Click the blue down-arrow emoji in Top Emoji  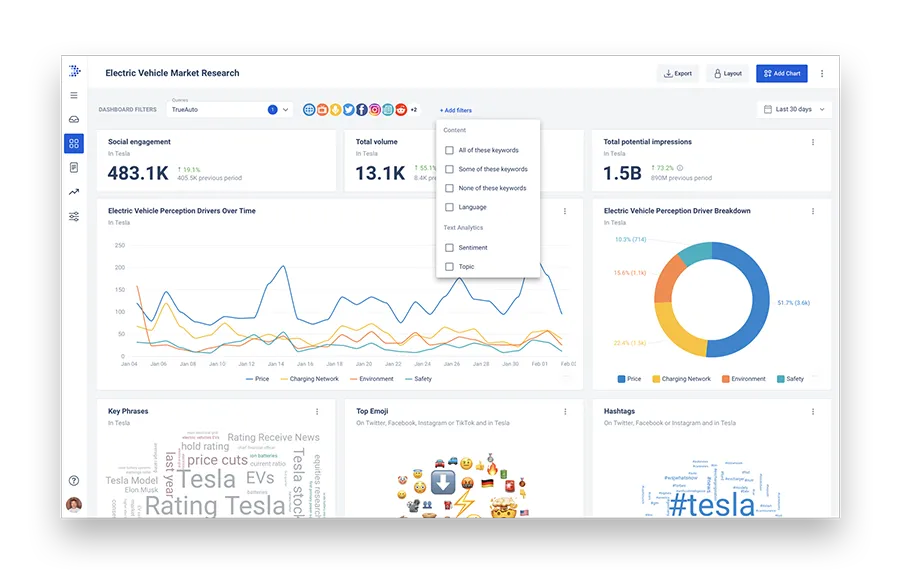[443, 482]
